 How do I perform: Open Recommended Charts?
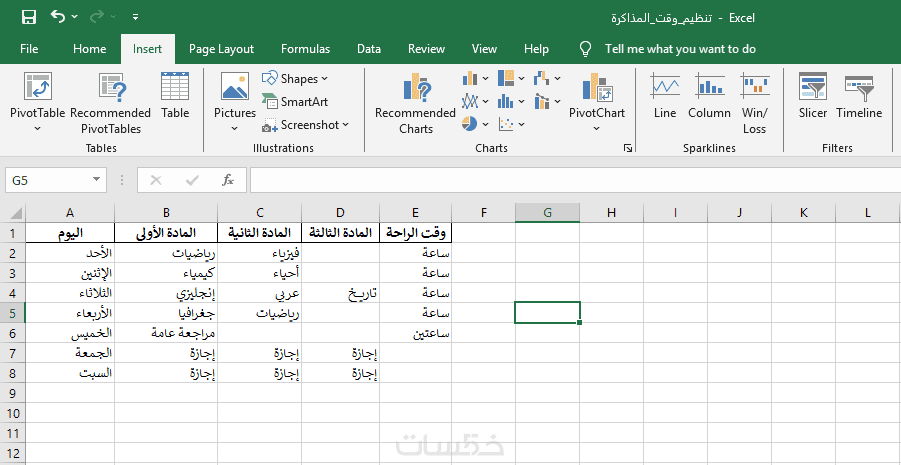415,103
